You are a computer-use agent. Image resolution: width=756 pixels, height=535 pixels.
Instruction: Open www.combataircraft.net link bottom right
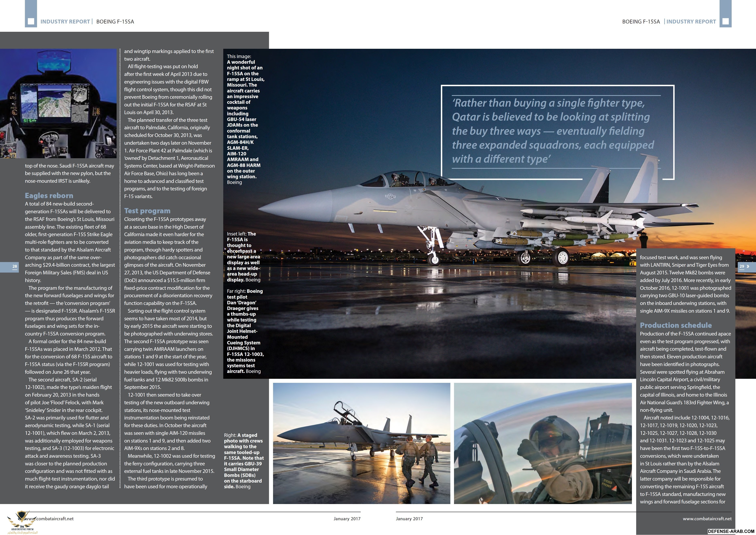(x=707, y=519)
